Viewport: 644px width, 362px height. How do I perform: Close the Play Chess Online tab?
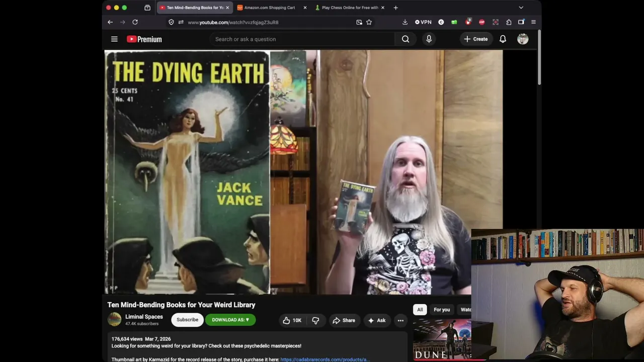tap(383, 8)
